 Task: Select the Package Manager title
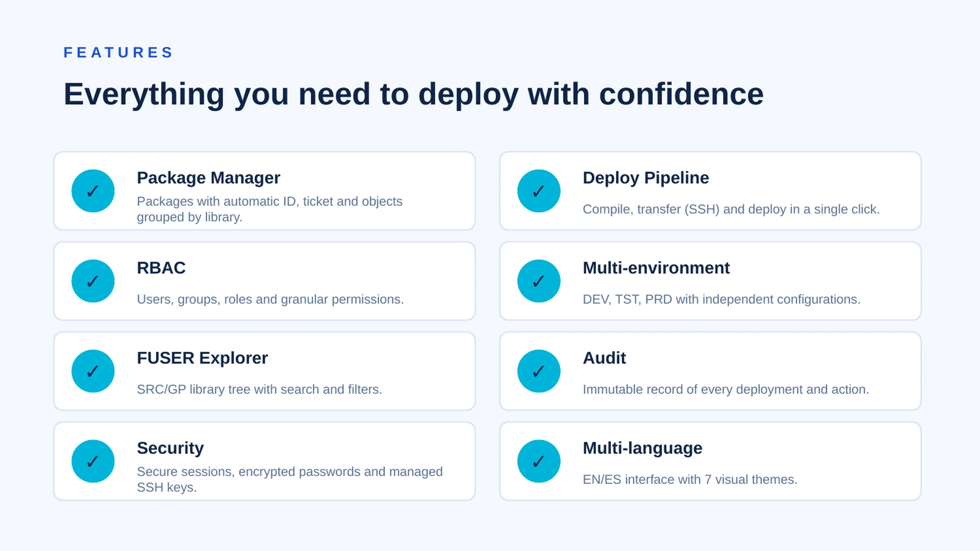[x=208, y=178]
